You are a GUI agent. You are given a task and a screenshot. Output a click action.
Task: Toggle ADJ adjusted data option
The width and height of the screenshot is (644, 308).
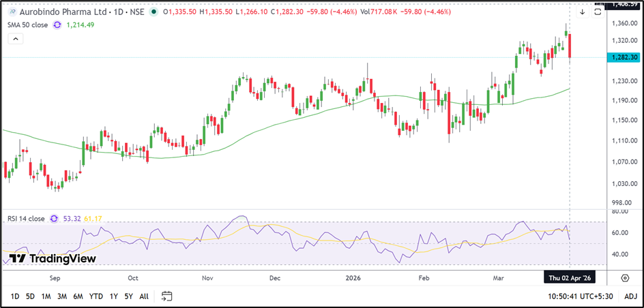pos(630,296)
